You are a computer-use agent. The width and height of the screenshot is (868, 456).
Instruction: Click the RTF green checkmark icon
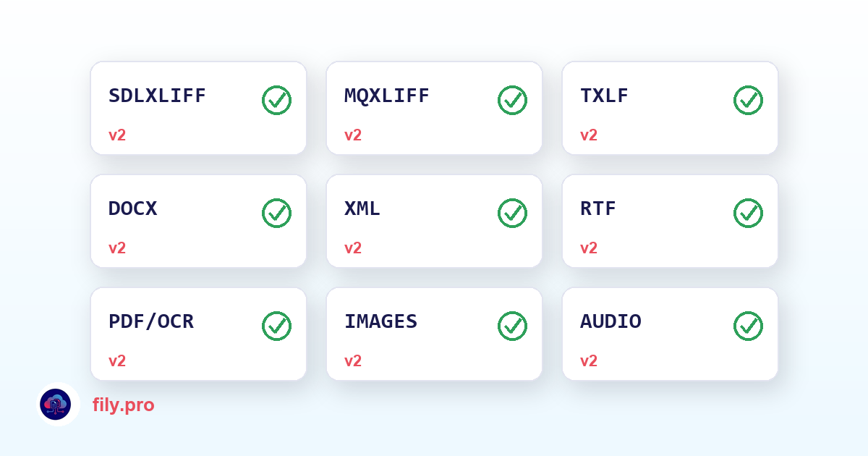[x=748, y=213]
